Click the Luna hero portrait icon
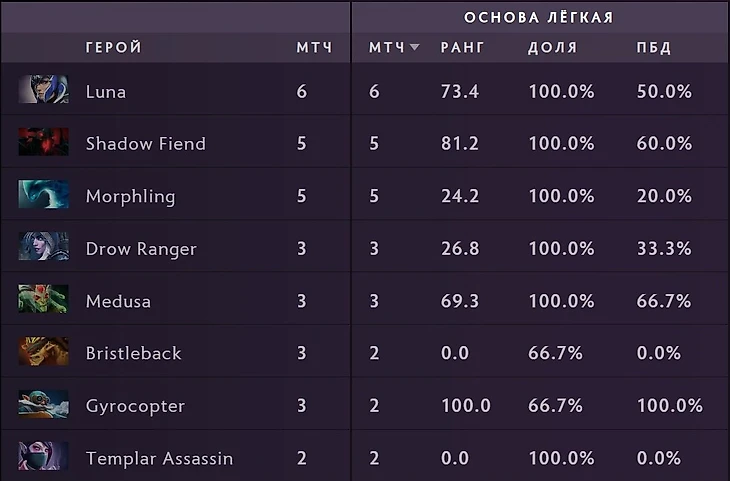This screenshot has width=730, height=481. [43, 89]
